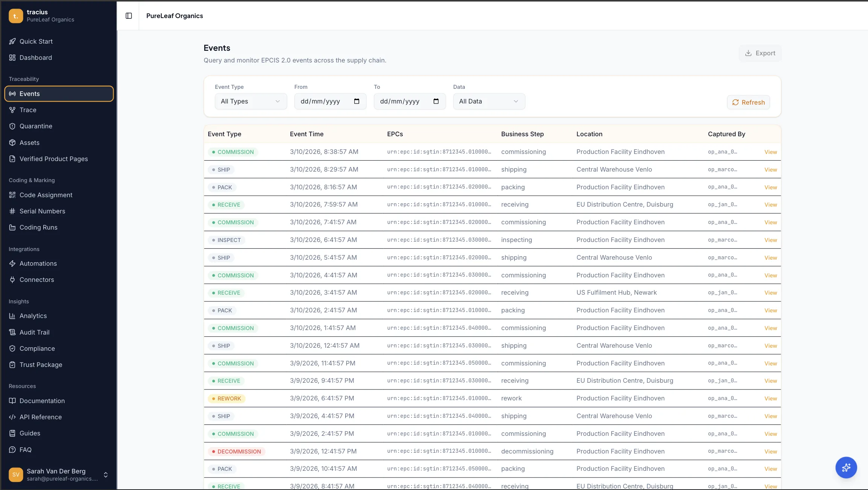The image size is (868, 490).
Task: Open the Quarantine section
Action: click(x=36, y=126)
